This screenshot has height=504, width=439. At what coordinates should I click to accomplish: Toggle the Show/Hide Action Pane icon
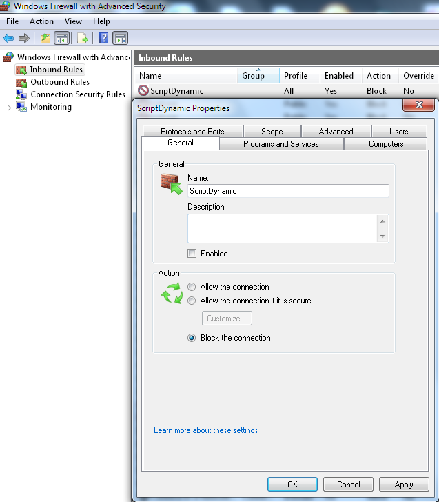120,38
